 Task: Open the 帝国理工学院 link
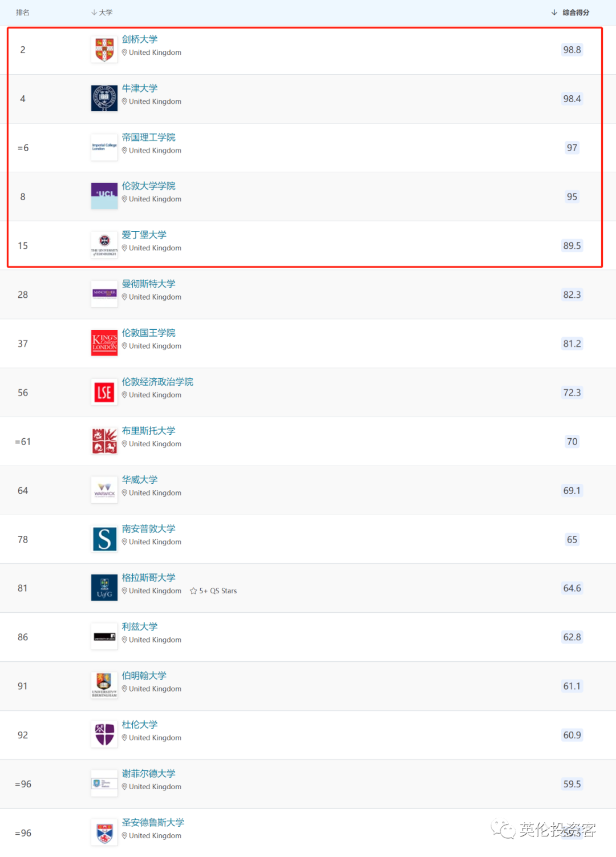click(149, 138)
